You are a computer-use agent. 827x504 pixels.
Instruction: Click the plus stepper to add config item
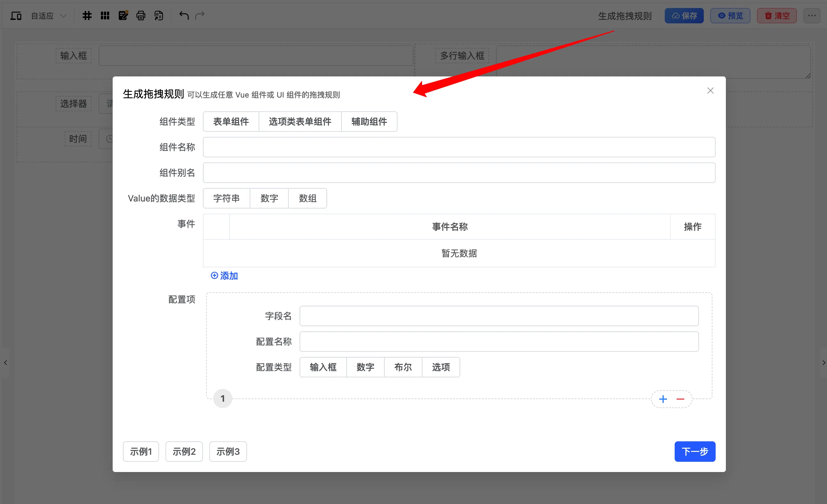click(x=663, y=399)
